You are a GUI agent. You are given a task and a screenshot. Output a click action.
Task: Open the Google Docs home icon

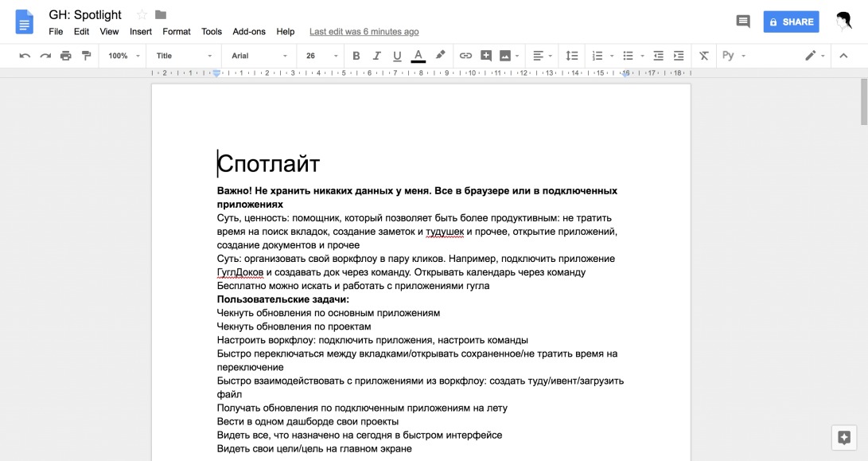point(25,23)
